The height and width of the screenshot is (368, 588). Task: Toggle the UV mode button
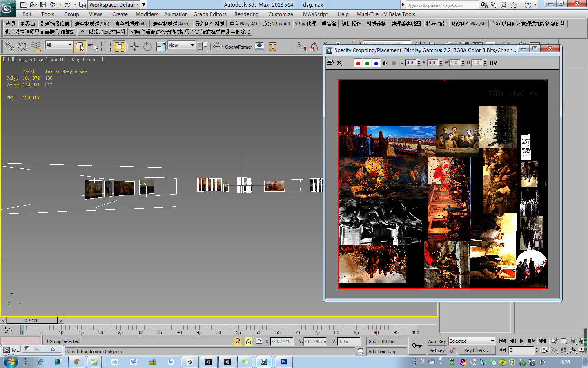(x=493, y=63)
